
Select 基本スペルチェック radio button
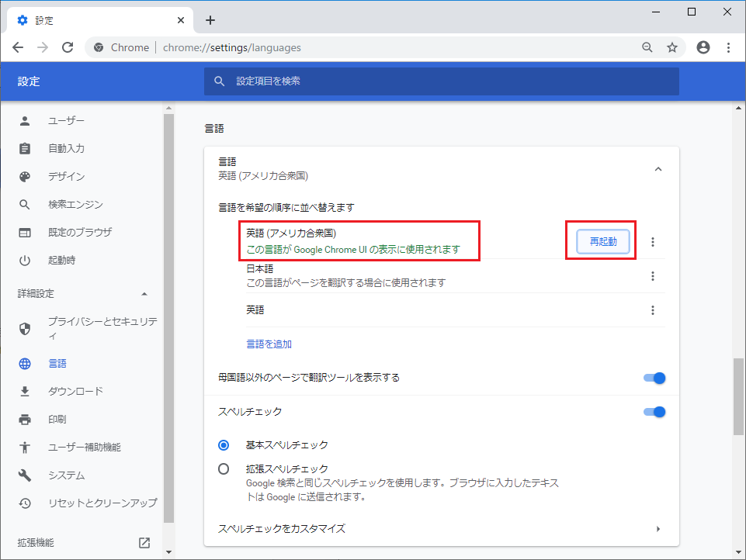coord(224,445)
